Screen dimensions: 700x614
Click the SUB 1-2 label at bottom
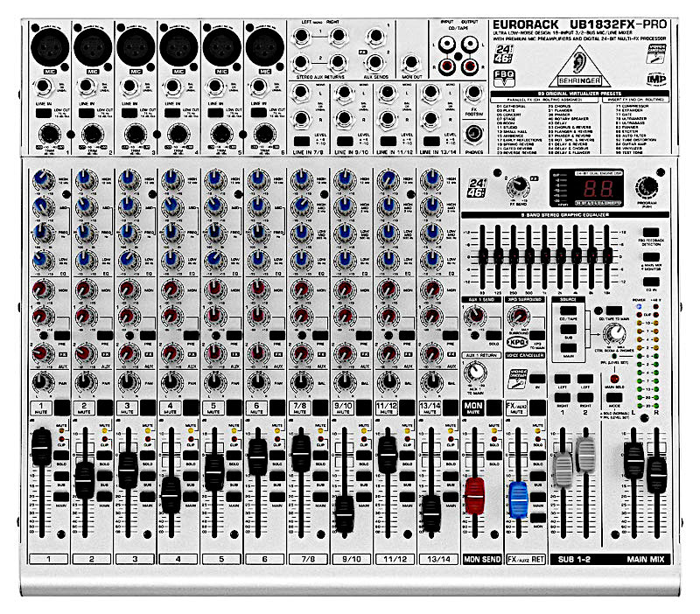tap(574, 559)
